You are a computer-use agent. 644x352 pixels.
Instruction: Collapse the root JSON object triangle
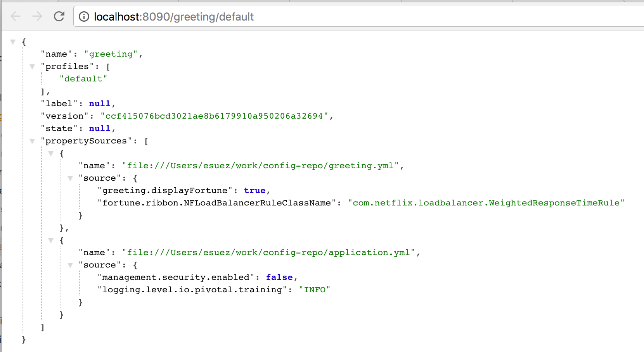pyautogui.click(x=13, y=42)
